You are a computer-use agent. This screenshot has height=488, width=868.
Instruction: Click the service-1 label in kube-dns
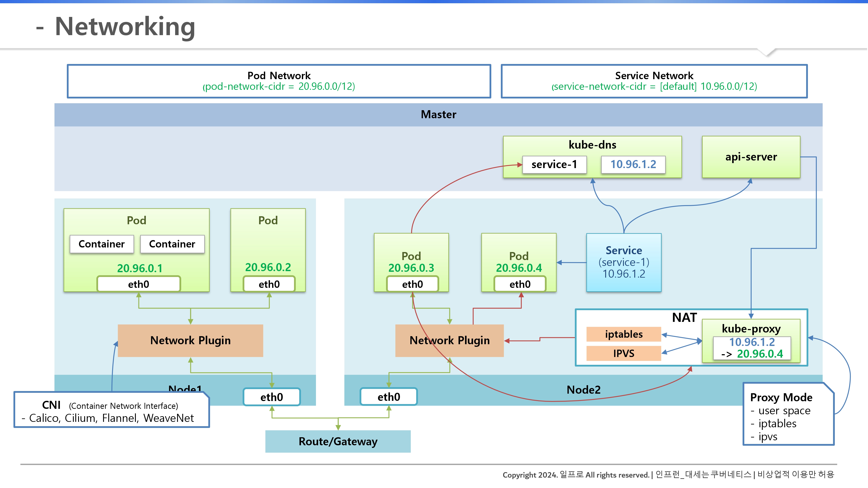554,164
